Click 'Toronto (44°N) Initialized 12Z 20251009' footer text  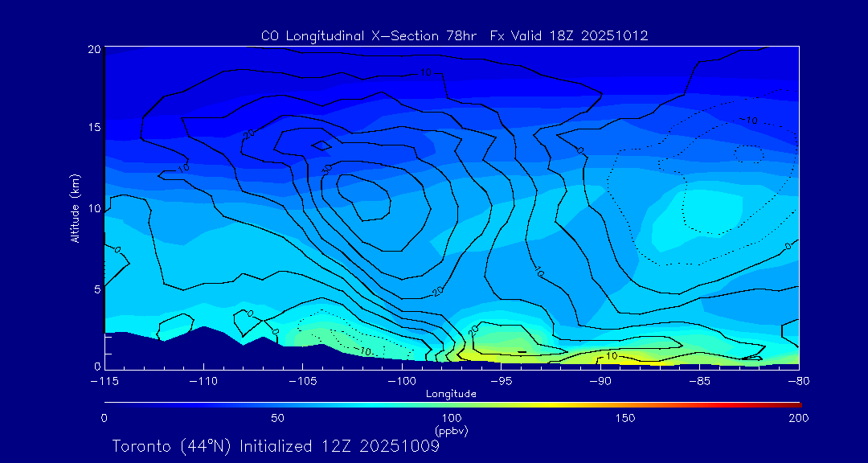click(276, 446)
